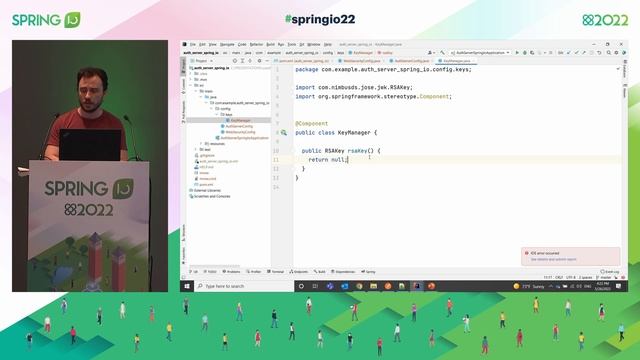Collapse the main folder
This screenshot has height=360, width=640.
click(196, 91)
